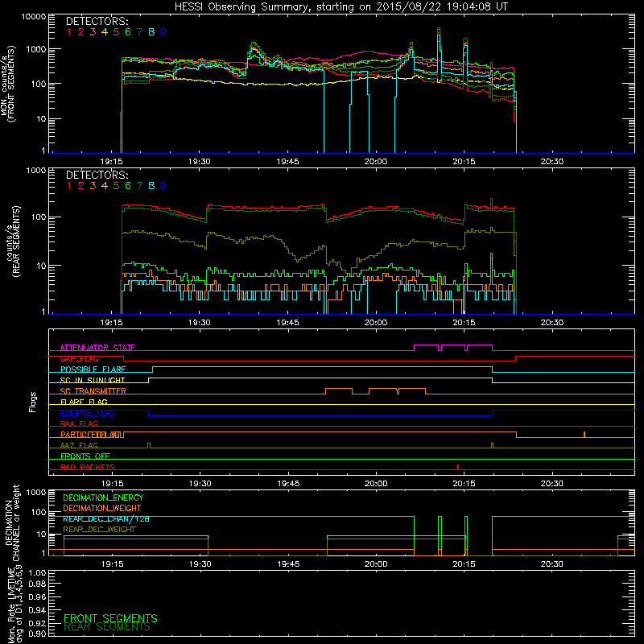
Task: Click the HESSI Observing Summary title text
Action: tap(341, 7)
